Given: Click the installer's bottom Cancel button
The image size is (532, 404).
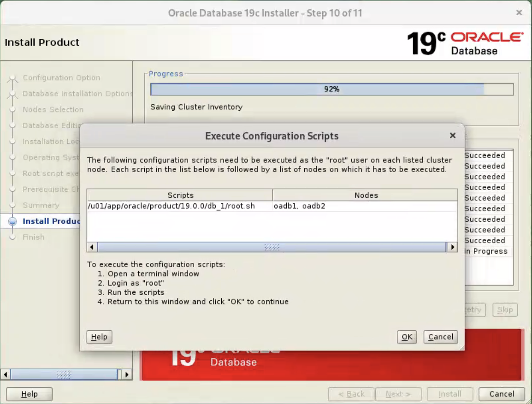Looking at the screenshot, I should tap(502, 394).
